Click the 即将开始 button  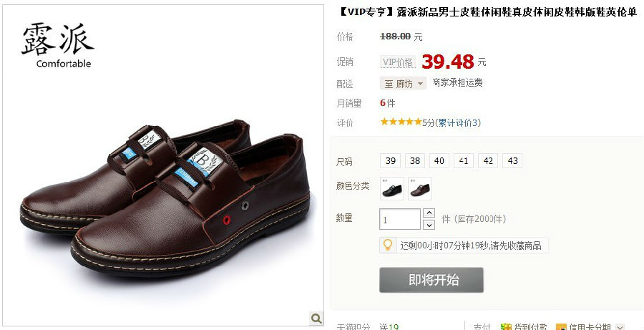[431, 280]
